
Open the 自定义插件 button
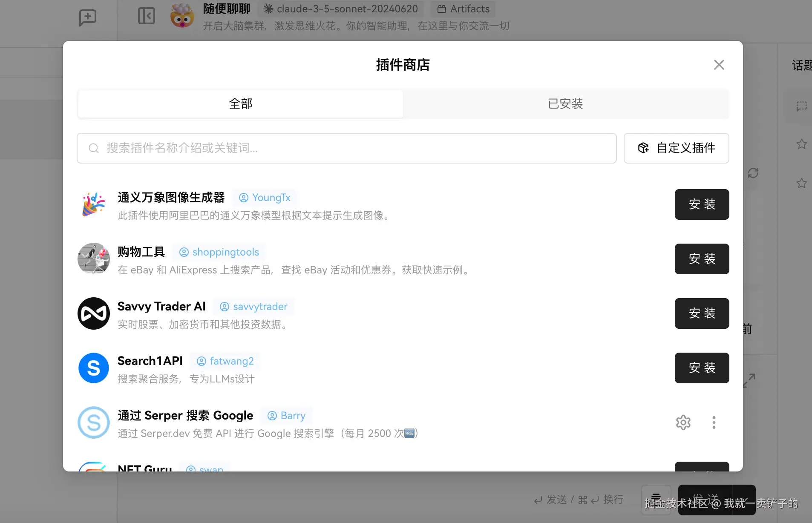tap(676, 148)
